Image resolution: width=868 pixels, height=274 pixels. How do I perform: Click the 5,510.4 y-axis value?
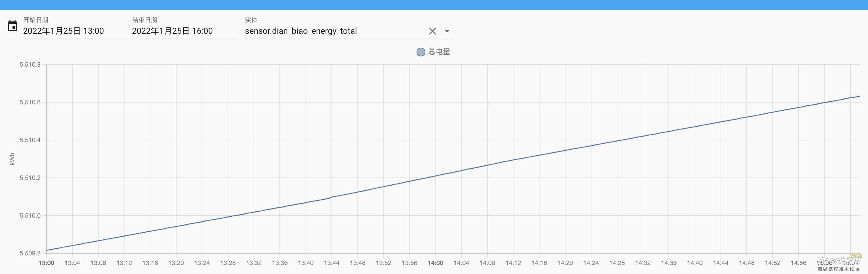30,140
